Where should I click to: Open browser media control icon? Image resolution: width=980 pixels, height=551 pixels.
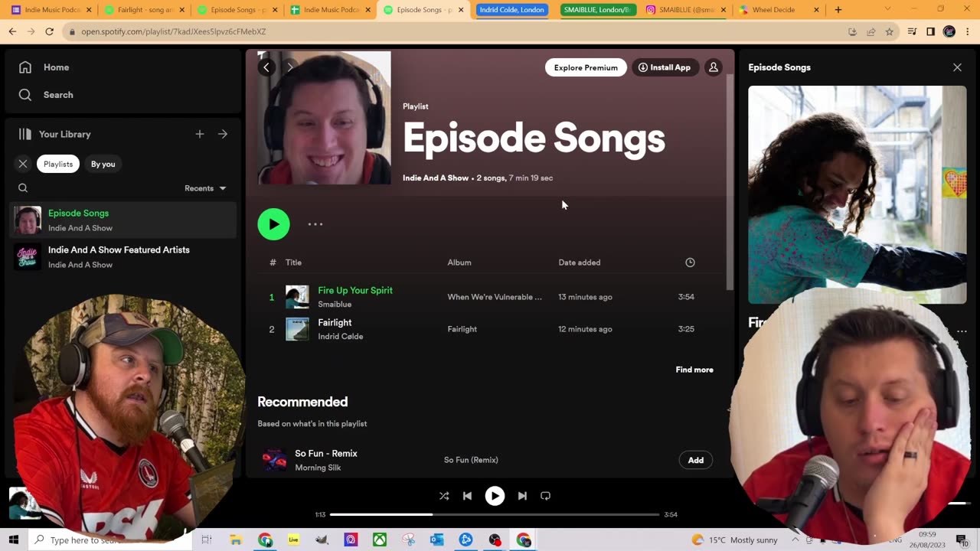(x=912, y=31)
